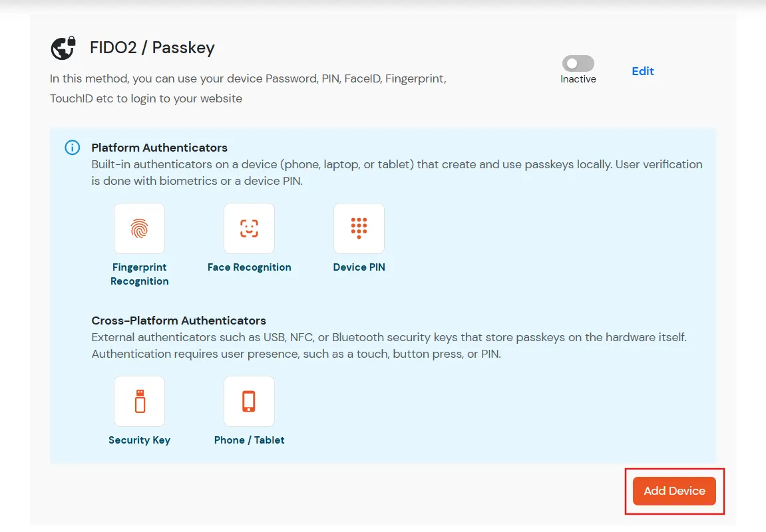This screenshot has width=766, height=532.
Task: Click the Face Recognition label text
Action: click(x=249, y=267)
